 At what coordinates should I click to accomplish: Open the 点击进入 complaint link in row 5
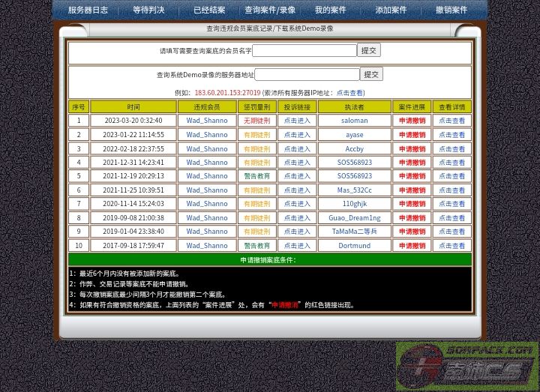(297, 176)
